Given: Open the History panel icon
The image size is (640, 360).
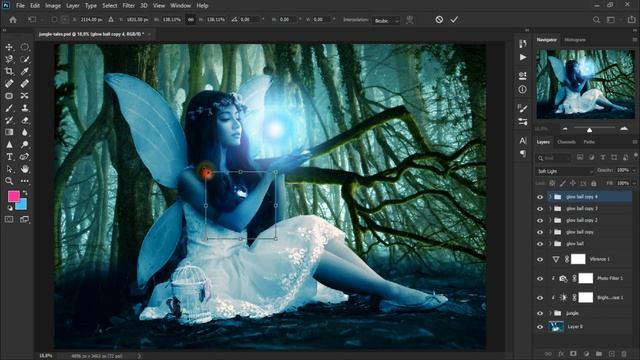Looking at the screenshot, I should click(x=522, y=44).
